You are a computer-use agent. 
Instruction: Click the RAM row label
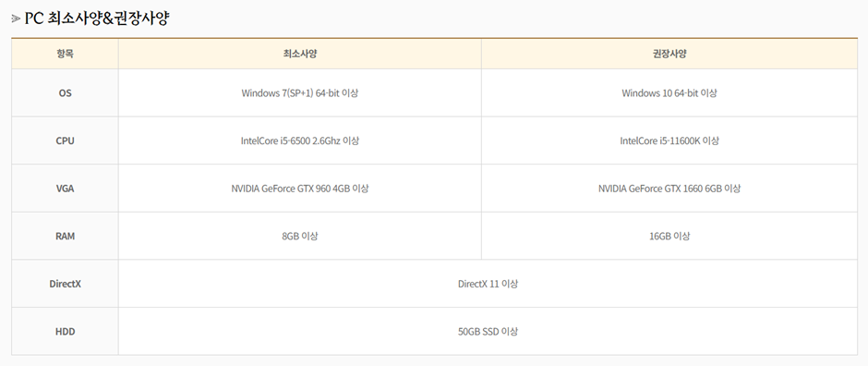[x=65, y=236]
